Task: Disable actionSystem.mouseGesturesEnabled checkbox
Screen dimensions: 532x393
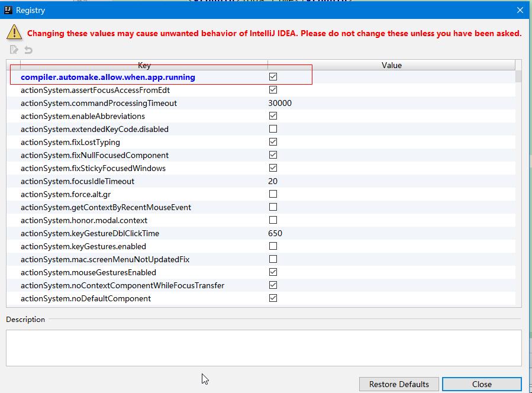Action: point(273,272)
